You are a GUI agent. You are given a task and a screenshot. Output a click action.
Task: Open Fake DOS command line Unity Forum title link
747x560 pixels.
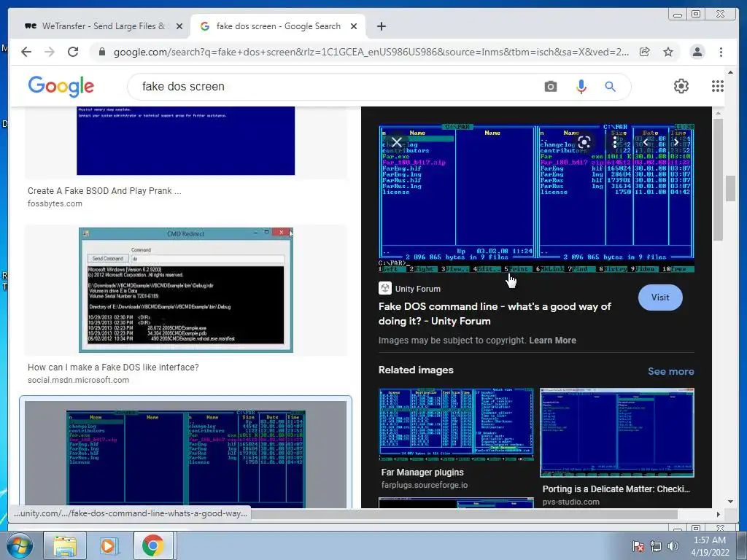point(495,314)
